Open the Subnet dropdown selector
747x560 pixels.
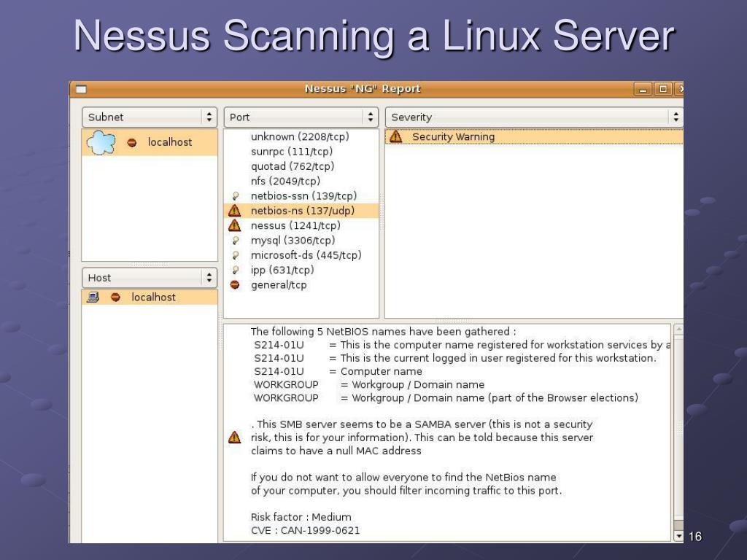(x=149, y=117)
